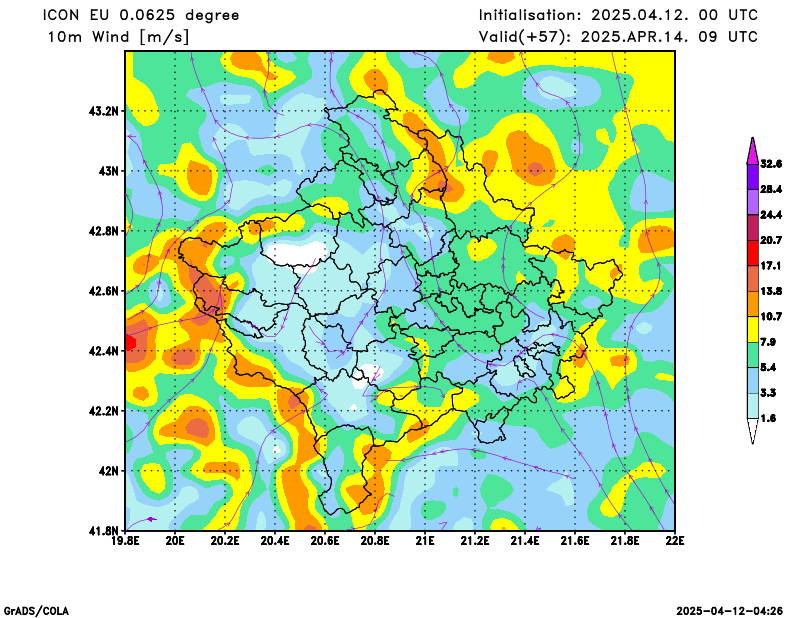
Task: Click the 1.6 legend value
Action: coord(768,418)
